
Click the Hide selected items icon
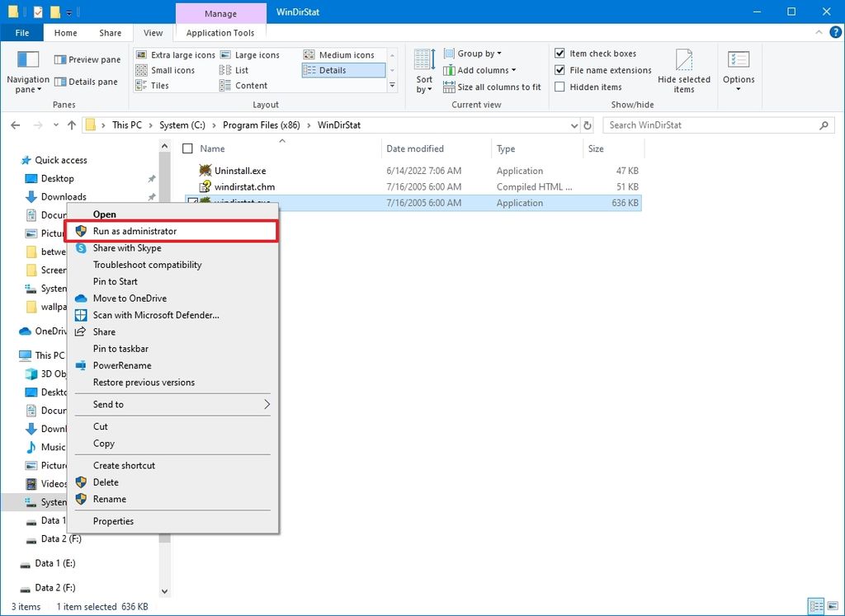click(684, 70)
